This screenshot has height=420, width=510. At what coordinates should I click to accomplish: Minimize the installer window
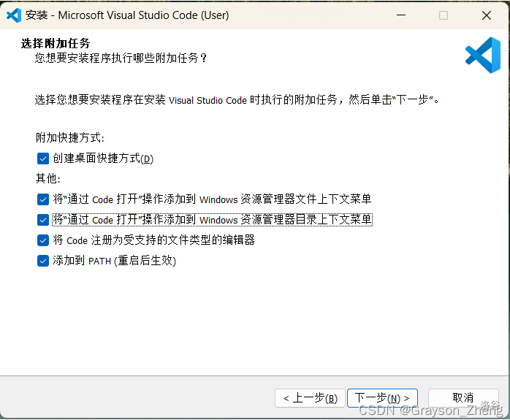click(401, 15)
